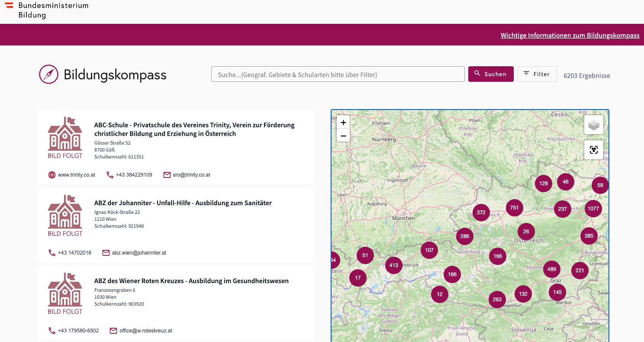The width and height of the screenshot is (644, 342).
Task: Click the Schulkennzahl: 921940 text
Action: click(x=119, y=226)
